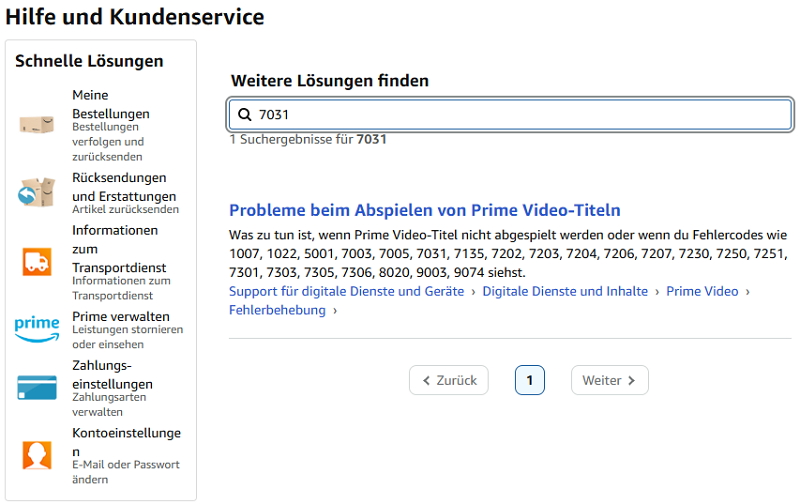Click the orange delivery truck icon
The height and width of the screenshot is (504, 800).
(37, 262)
